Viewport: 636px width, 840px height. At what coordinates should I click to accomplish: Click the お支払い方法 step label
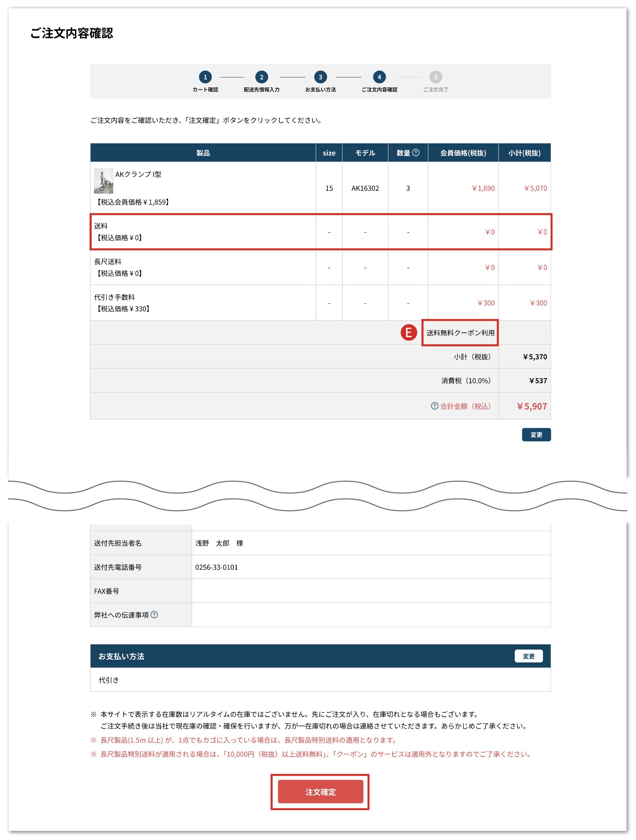320,90
